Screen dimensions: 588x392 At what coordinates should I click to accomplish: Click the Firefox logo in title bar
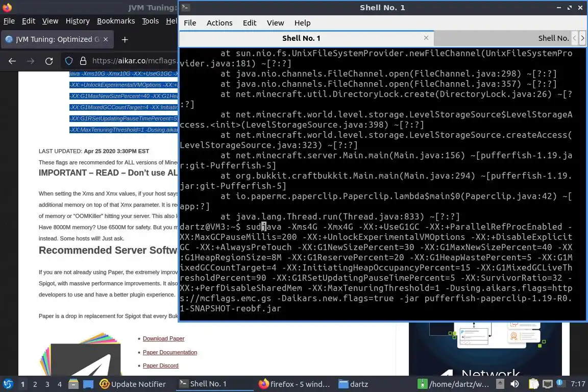[x=7, y=7]
